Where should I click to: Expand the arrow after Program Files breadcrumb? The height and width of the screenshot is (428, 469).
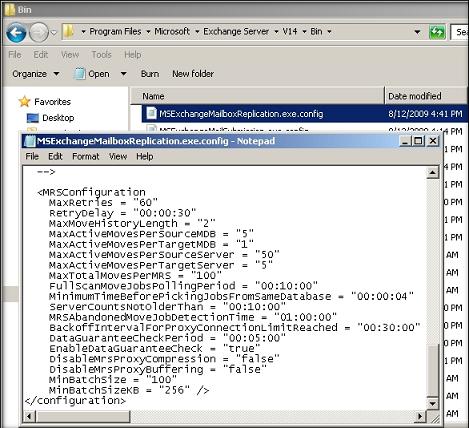(x=148, y=32)
